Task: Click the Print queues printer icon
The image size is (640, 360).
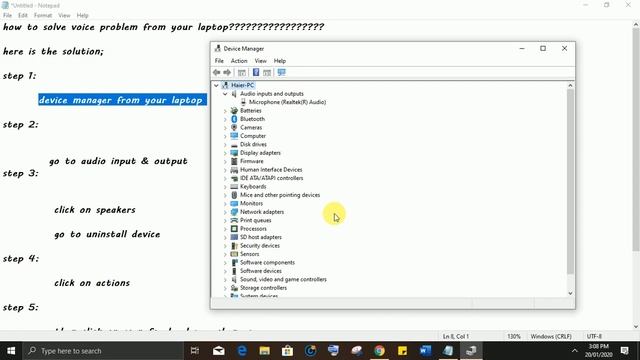Action: pos(234,220)
